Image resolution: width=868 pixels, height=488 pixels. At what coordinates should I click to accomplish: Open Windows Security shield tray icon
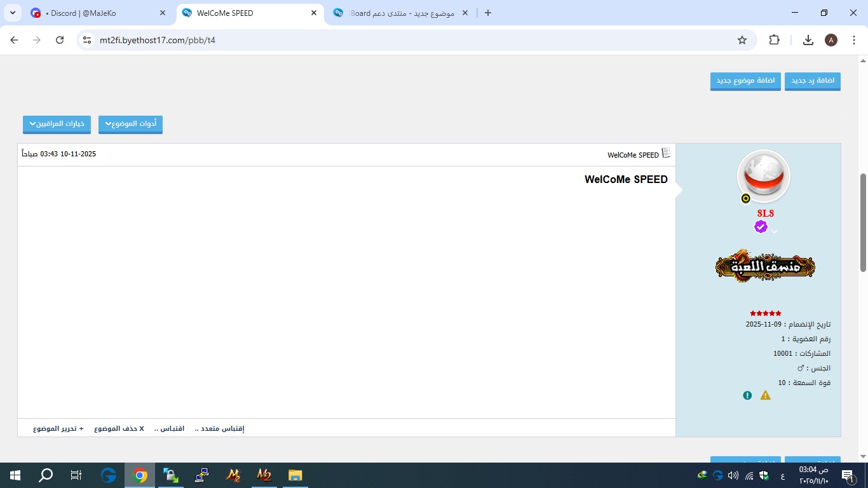(x=765, y=475)
